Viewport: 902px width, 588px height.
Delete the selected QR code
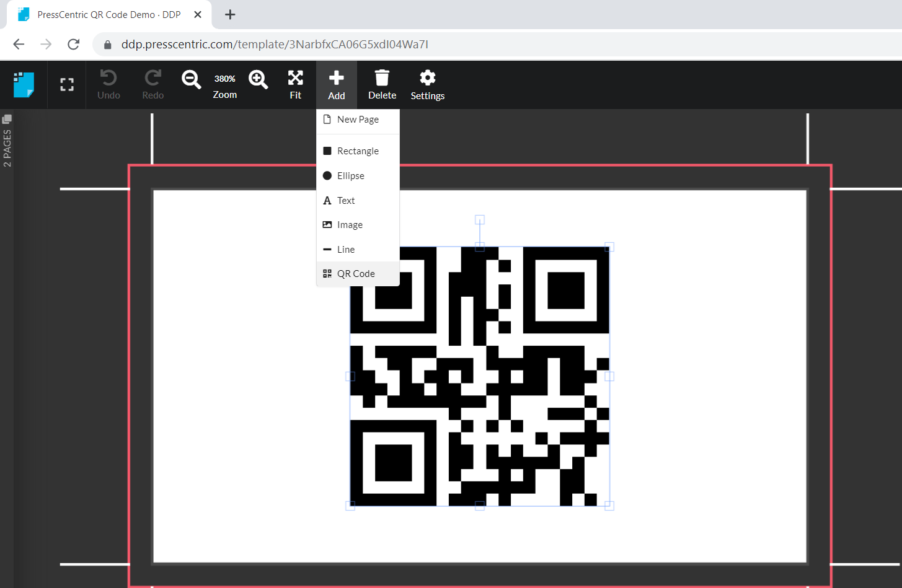click(382, 84)
